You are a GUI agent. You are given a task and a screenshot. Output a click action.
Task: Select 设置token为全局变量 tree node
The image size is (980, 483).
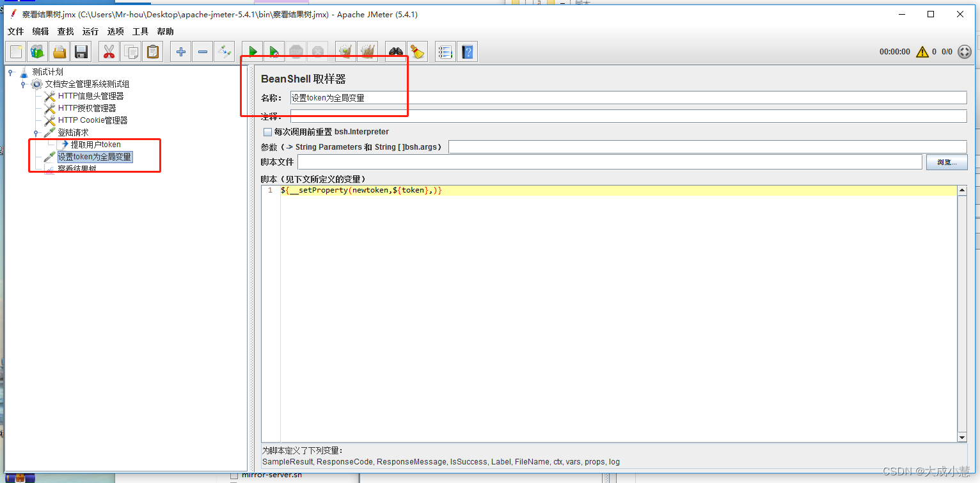[x=95, y=157]
